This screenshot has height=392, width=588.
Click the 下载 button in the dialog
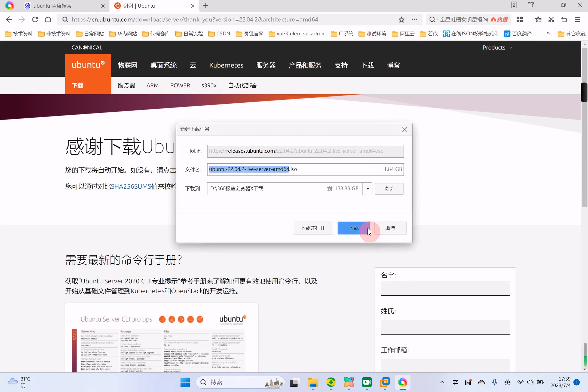(354, 228)
